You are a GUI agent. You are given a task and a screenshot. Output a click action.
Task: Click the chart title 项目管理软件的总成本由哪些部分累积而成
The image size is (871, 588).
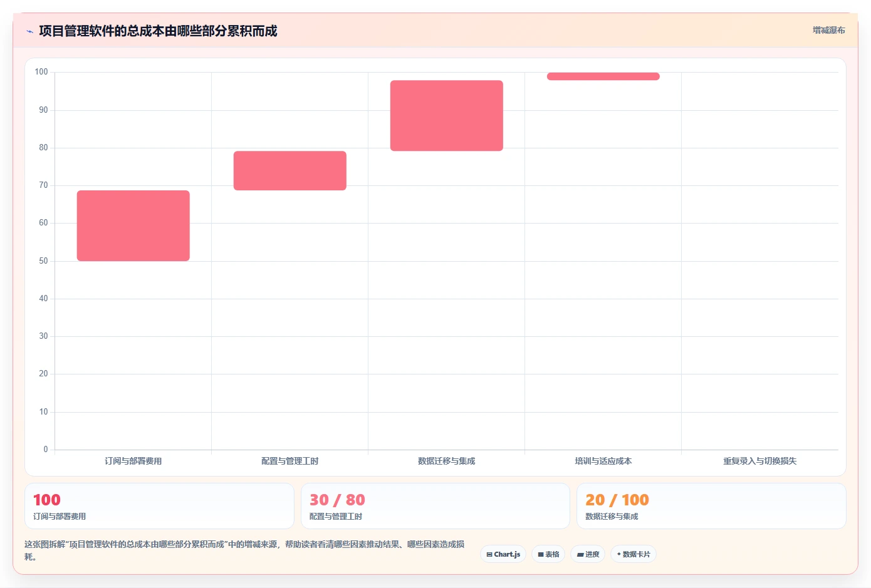tap(158, 31)
